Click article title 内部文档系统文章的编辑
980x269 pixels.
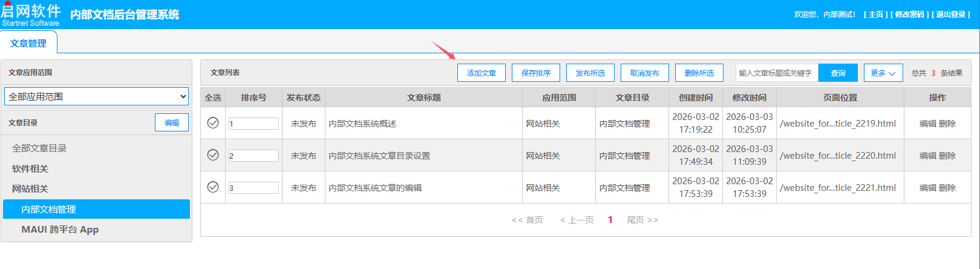point(375,188)
